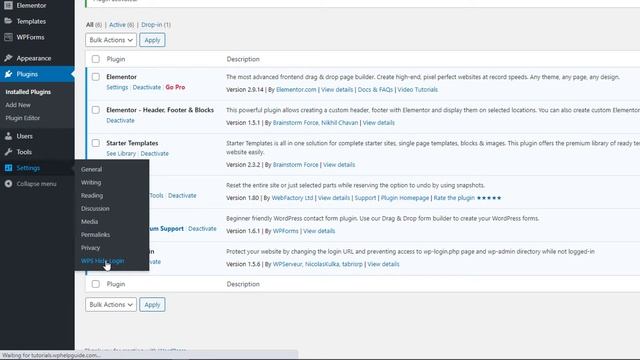This screenshot has height=360, width=640.
Task: View details for Starter Templates version 2.3.2
Action: [339, 164]
